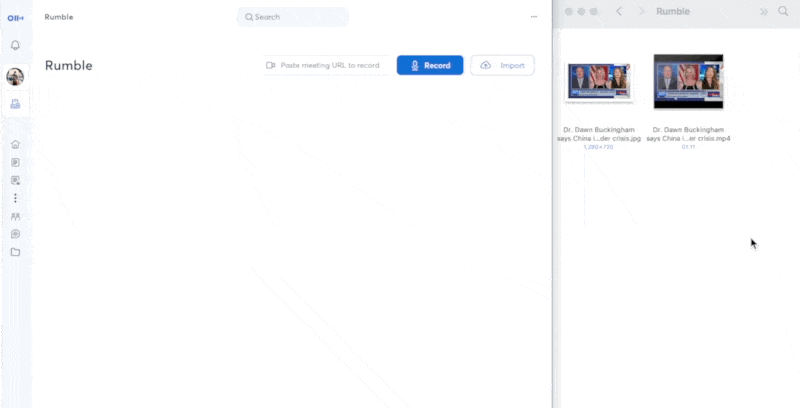Open the workspace icon below the avatar

(15, 104)
